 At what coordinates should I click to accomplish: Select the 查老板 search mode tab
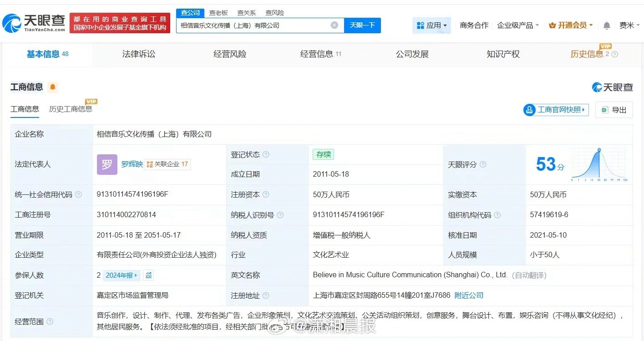[218, 13]
